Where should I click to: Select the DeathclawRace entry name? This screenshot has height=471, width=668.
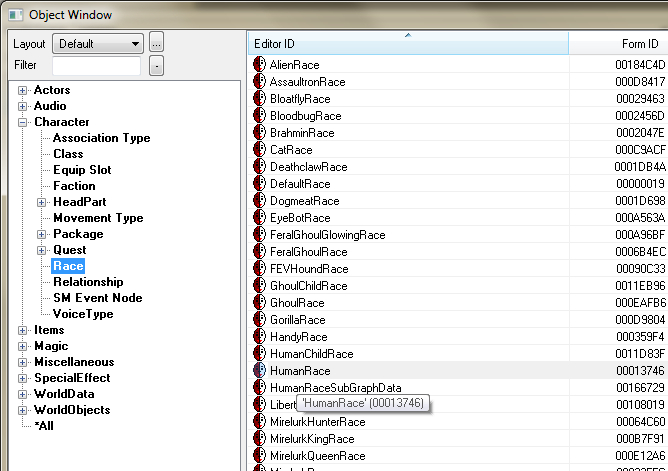pos(309,167)
